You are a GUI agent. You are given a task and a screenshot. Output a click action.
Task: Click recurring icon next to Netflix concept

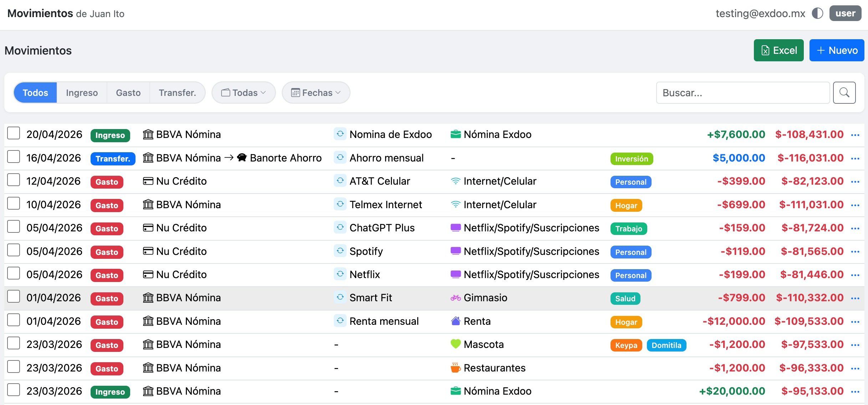tap(340, 274)
